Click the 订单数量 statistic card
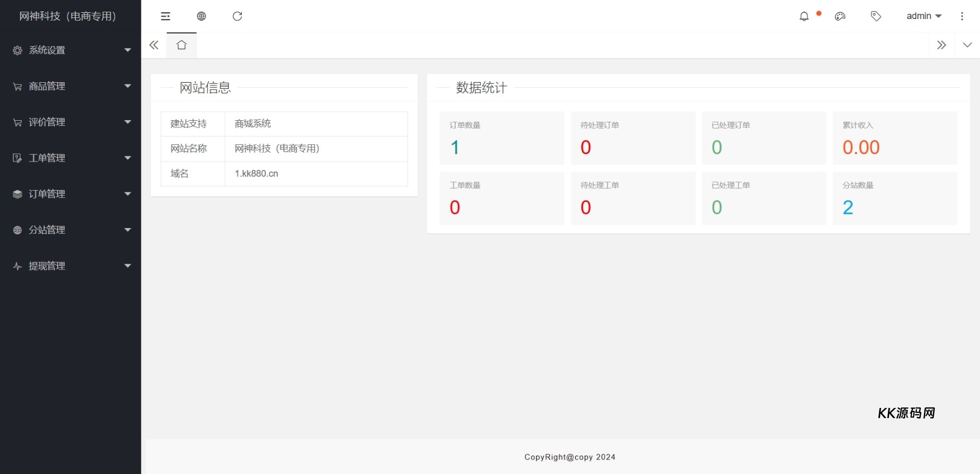 point(502,138)
